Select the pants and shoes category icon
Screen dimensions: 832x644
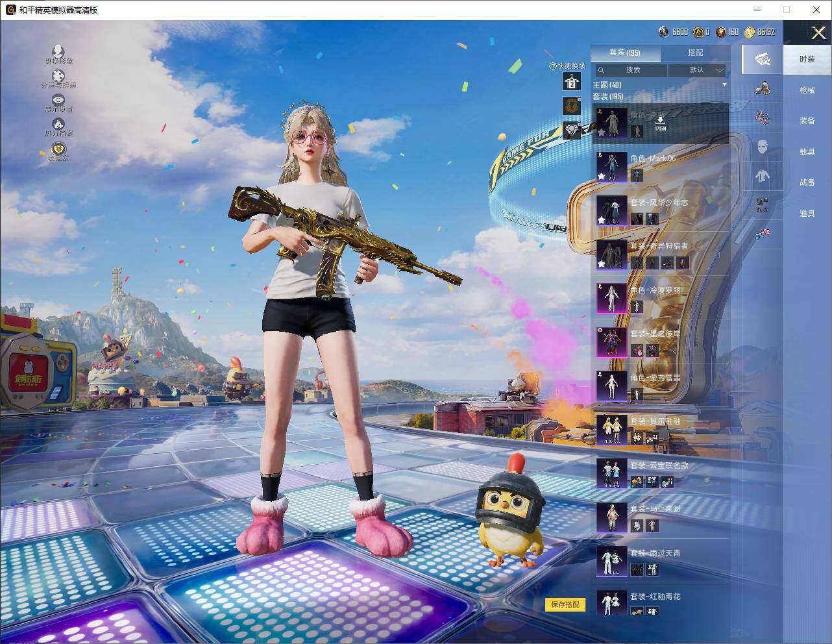click(x=763, y=205)
